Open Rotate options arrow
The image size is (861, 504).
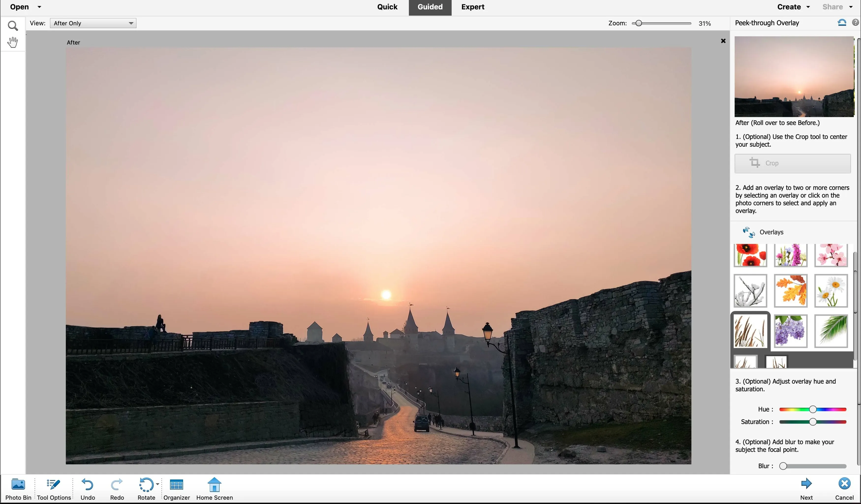157,484
